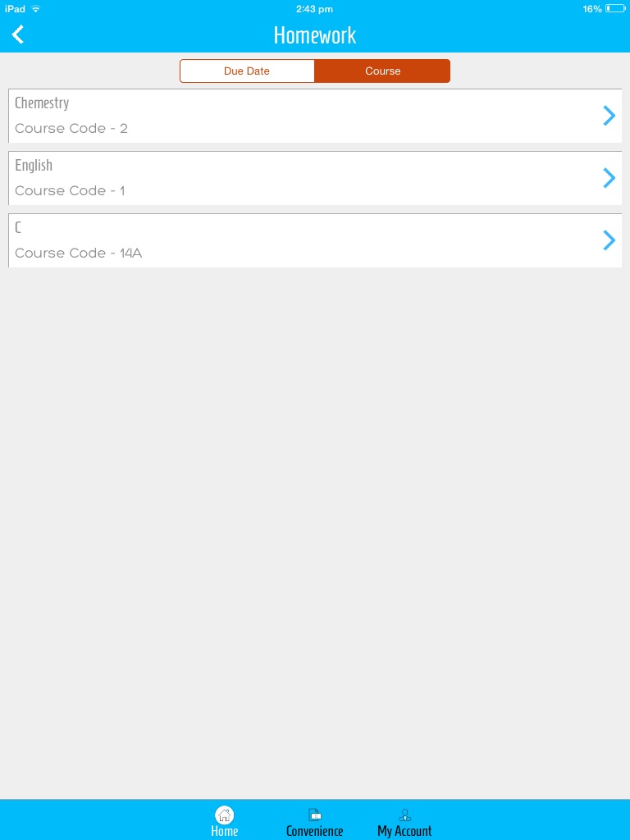
Task: Click the Course Code - 2 label
Action: (71, 129)
